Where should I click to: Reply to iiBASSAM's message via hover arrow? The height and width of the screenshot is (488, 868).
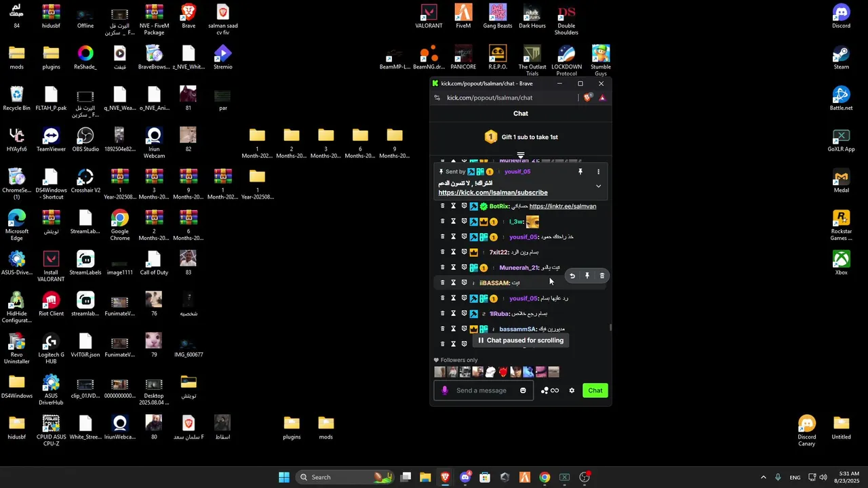click(572, 276)
